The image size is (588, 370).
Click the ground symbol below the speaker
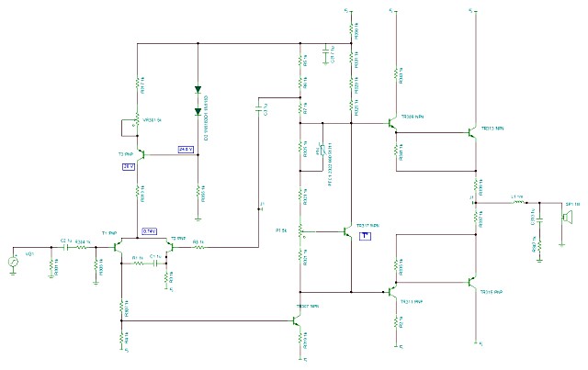point(561,246)
